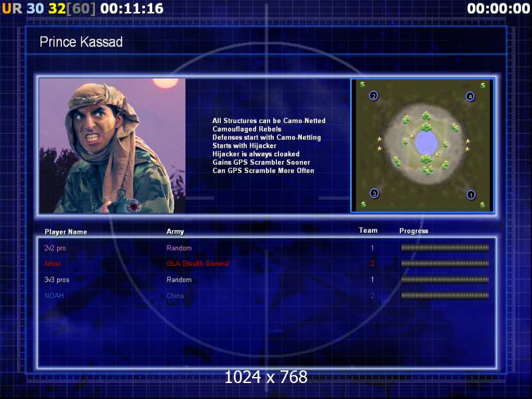Click the progress bar for NOAH
532x399 pixels.
[x=445, y=295]
